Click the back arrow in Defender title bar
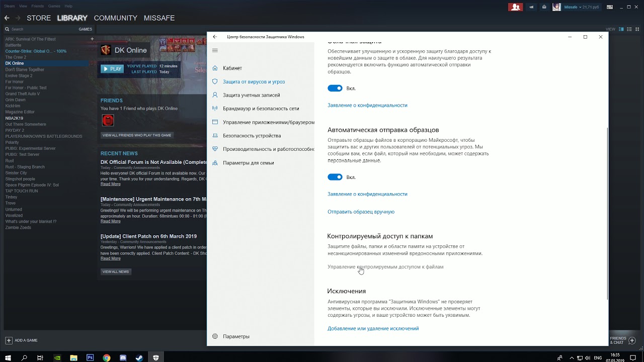The width and height of the screenshot is (644, 362). 215,37
